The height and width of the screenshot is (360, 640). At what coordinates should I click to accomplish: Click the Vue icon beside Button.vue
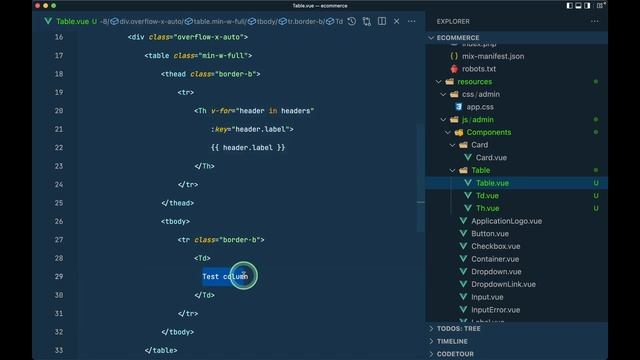tap(463, 234)
